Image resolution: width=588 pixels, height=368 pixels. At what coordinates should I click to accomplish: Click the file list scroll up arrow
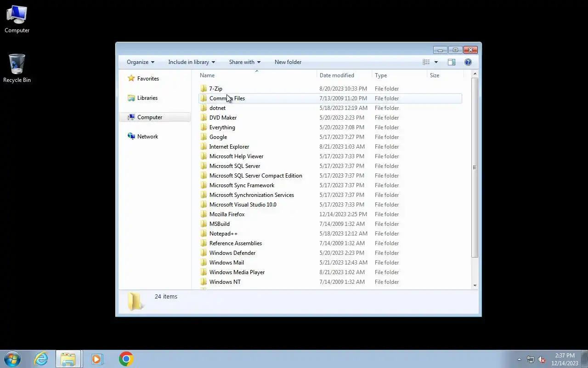coord(475,74)
